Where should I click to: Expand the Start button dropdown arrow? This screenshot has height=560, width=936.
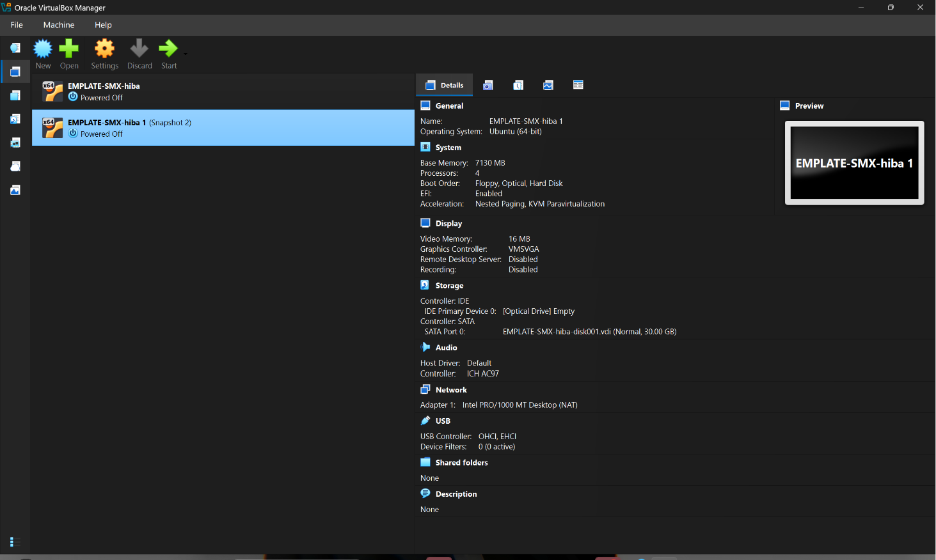tap(186, 54)
